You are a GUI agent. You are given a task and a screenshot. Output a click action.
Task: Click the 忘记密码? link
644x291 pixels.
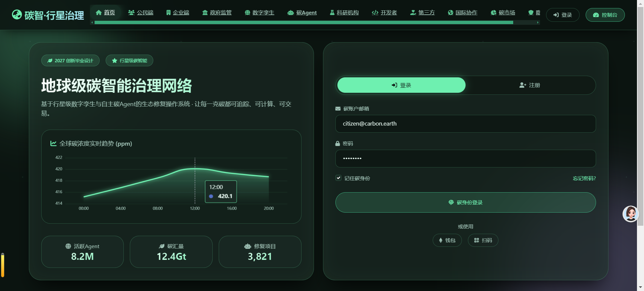coord(584,178)
